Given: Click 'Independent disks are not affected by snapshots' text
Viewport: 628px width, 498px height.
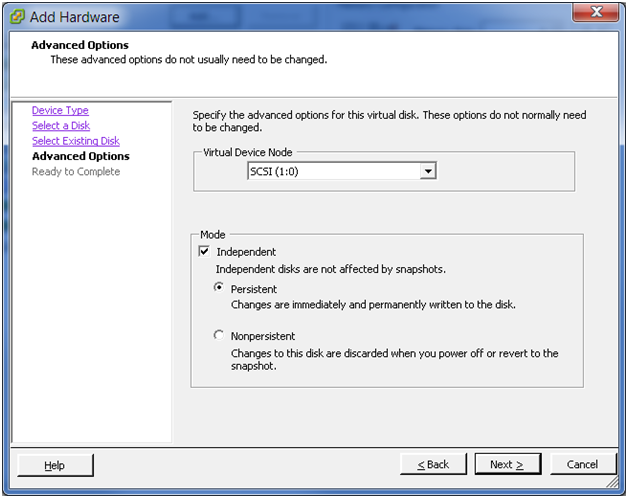Looking at the screenshot, I should (x=331, y=269).
